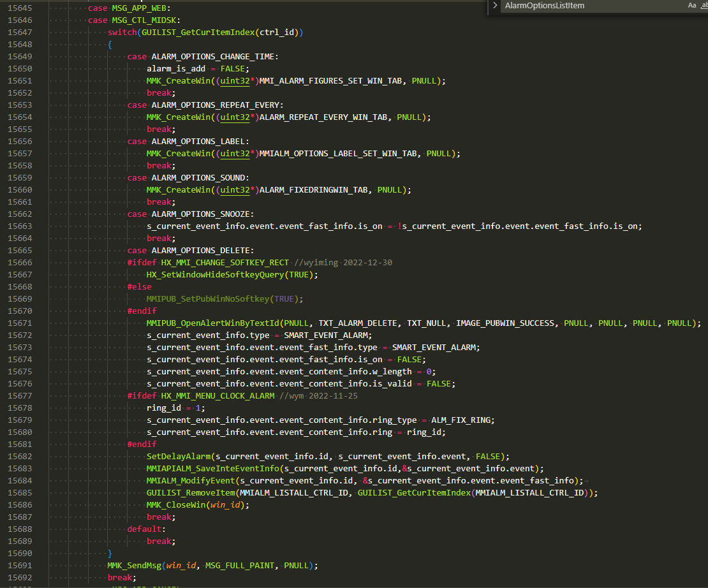Click SetDelayAlarm function call

tap(179, 457)
